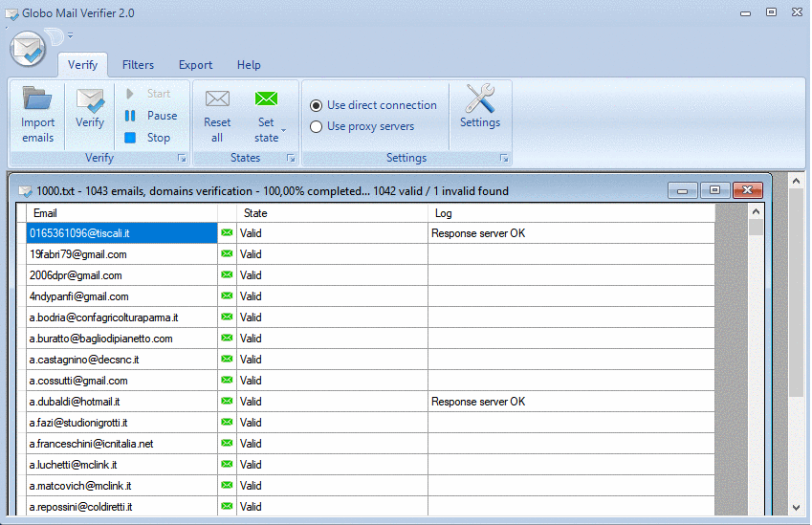812x525 pixels.
Task: Click Valid state cell for a.fazi@studionigrotti.it
Action: coord(333,423)
